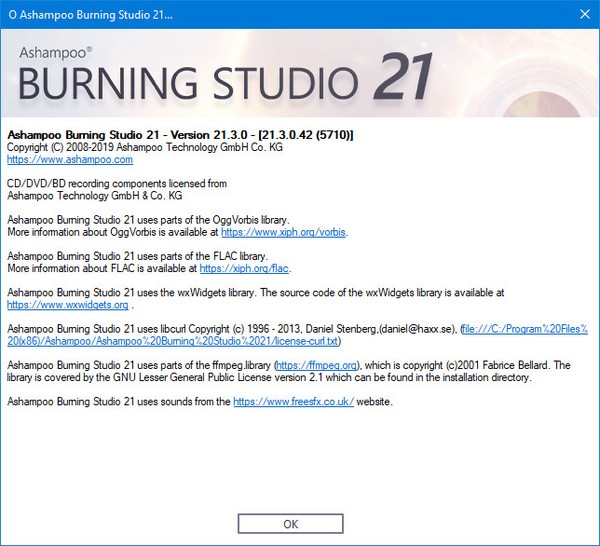Click the 'BURNING STUDIO' banner text

pyautogui.click(x=190, y=82)
